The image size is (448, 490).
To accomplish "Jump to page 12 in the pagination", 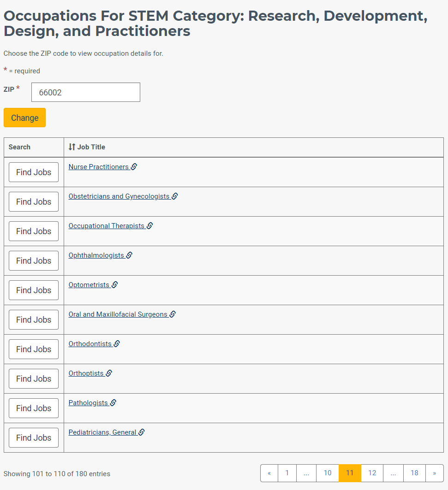I will (372, 473).
